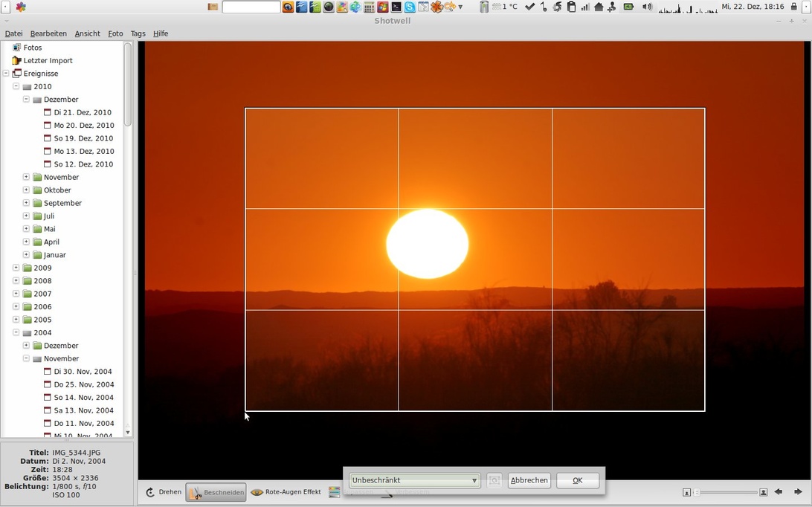The image size is (812, 507).
Task: Click the volume speaker icon in panel
Action: point(647,7)
